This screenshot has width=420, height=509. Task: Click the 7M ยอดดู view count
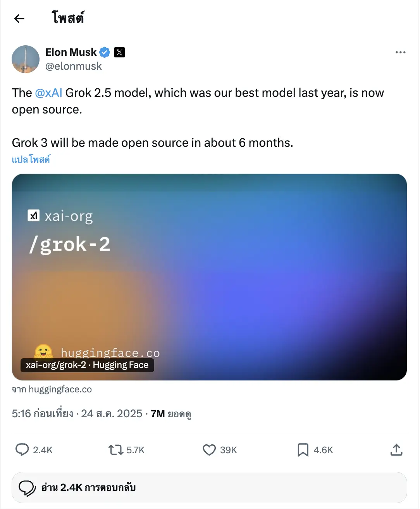171,414
